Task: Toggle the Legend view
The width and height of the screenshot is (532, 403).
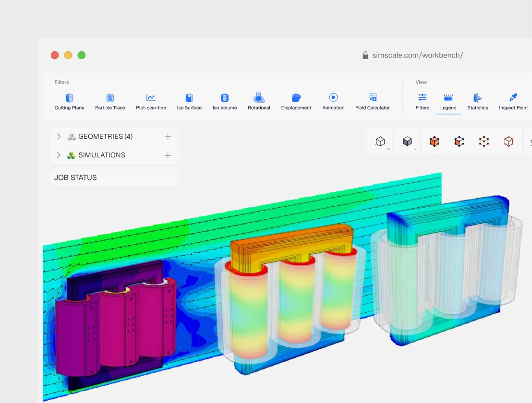Action: [x=448, y=101]
